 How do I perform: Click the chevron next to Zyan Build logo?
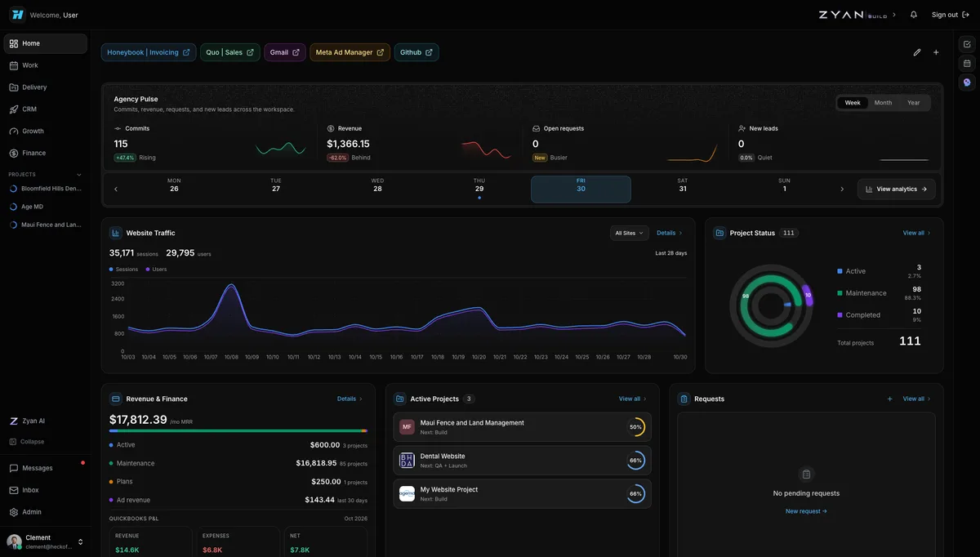[x=894, y=15]
